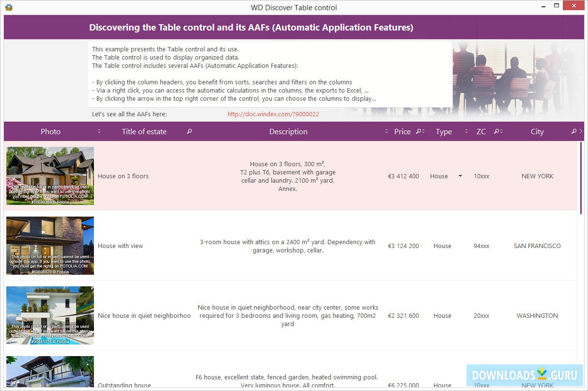Open the doc.windev.com help link

(273, 114)
